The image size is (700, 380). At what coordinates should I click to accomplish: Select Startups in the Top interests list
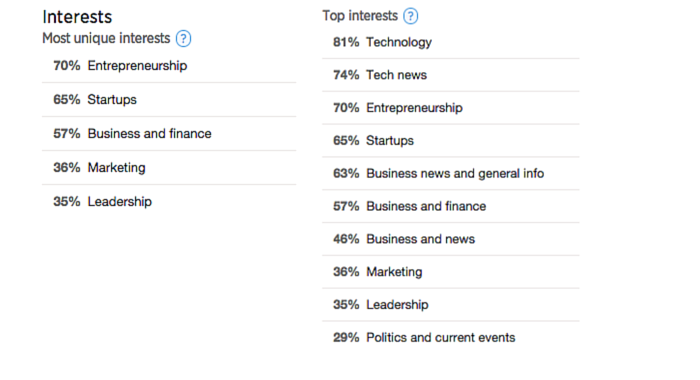click(x=450, y=141)
